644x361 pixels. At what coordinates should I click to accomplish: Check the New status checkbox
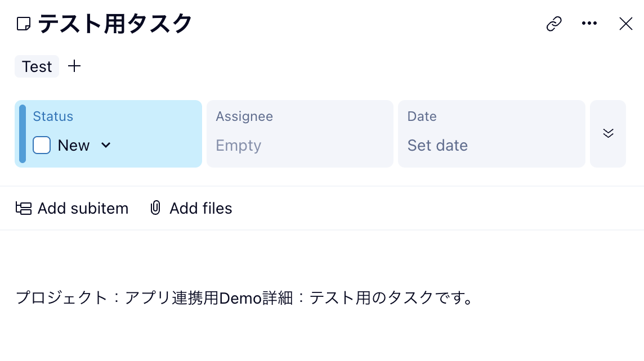point(42,145)
